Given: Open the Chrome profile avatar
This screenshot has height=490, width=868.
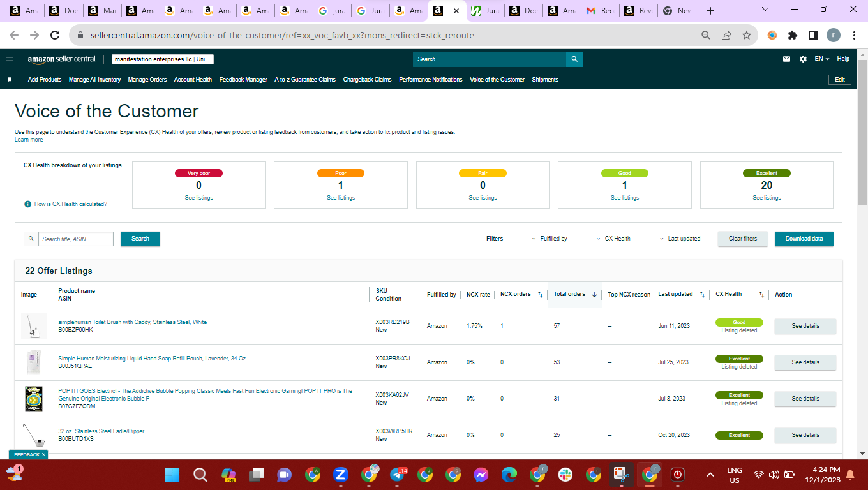Looking at the screenshot, I should pos(834,35).
